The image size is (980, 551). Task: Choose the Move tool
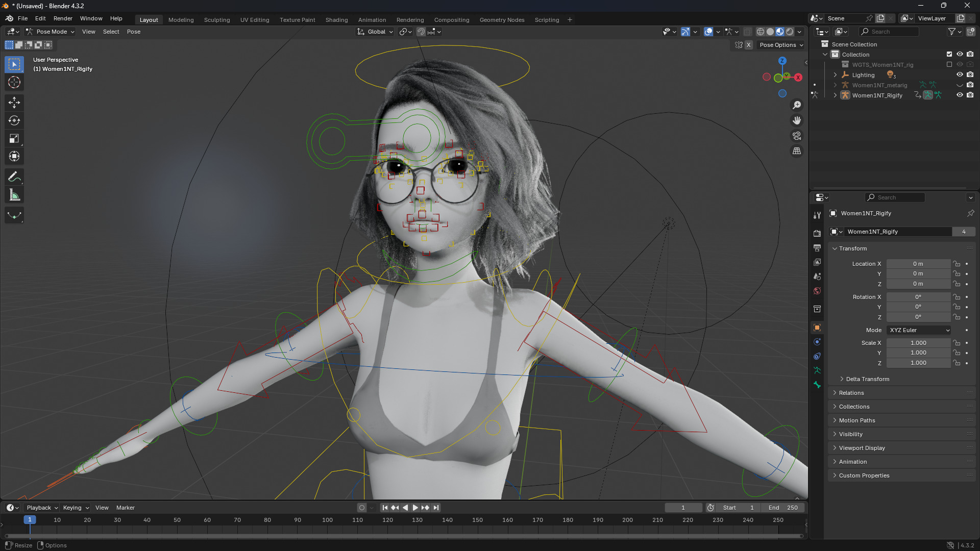click(14, 103)
